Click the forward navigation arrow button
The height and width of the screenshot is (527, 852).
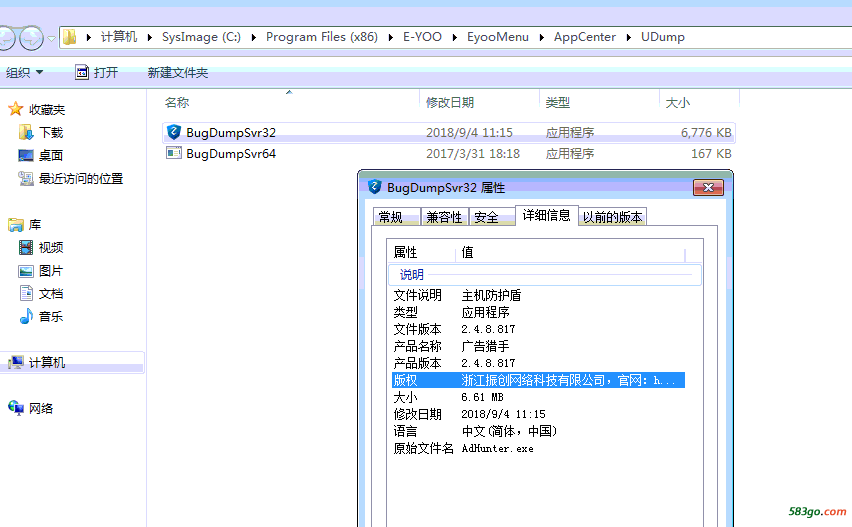tap(32, 38)
